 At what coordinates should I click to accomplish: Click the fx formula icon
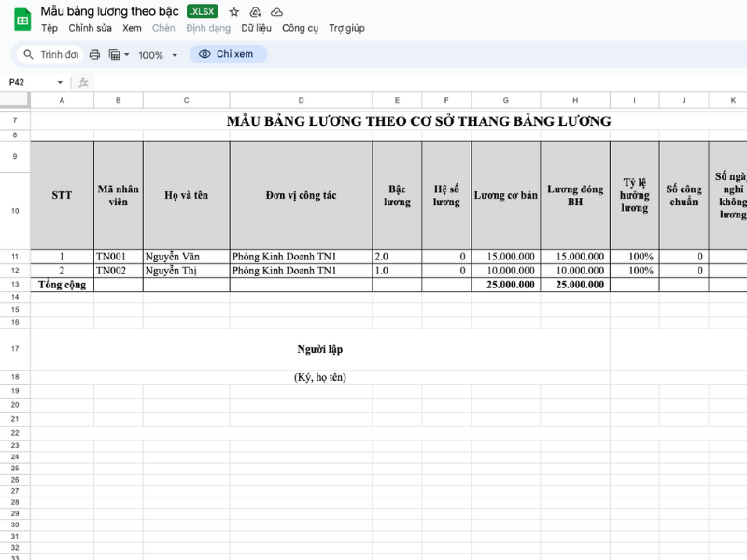click(81, 82)
